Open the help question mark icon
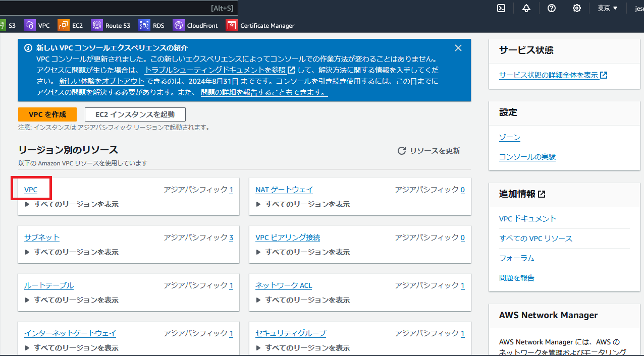 (552, 8)
